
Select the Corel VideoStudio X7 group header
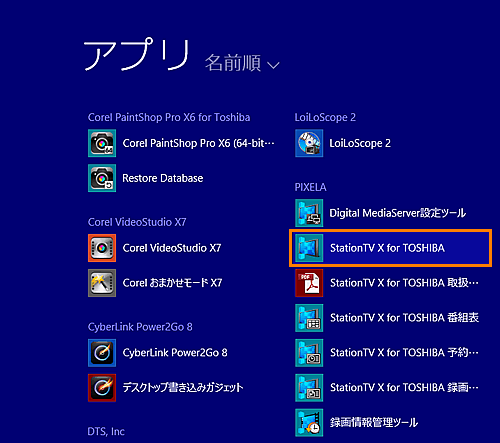tap(137, 222)
